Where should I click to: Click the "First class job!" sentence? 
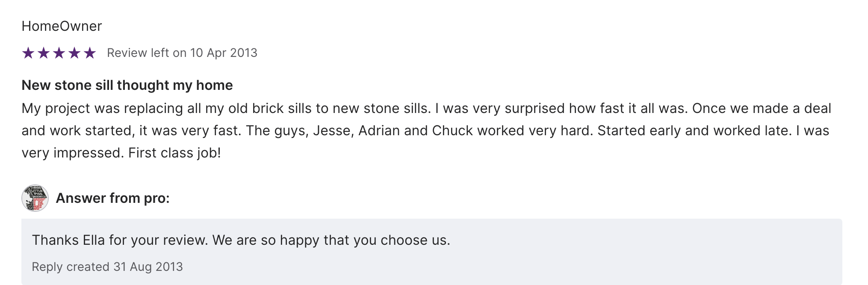[x=174, y=153]
